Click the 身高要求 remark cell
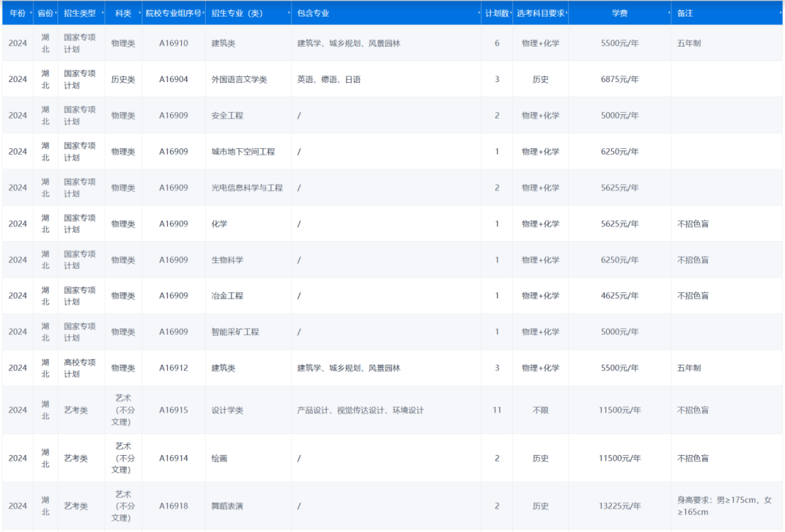785x532 pixels. (725, 506)
